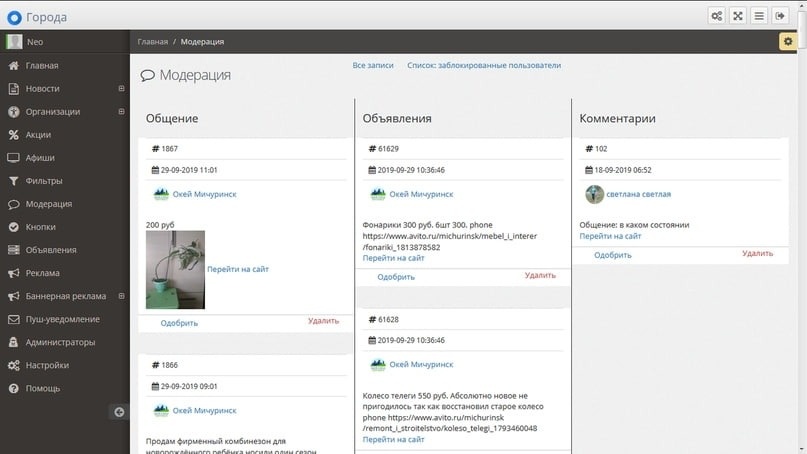Click Перейти на сайт in comment #102
This screenshot has width=807, height=454.
coord(610,236)
